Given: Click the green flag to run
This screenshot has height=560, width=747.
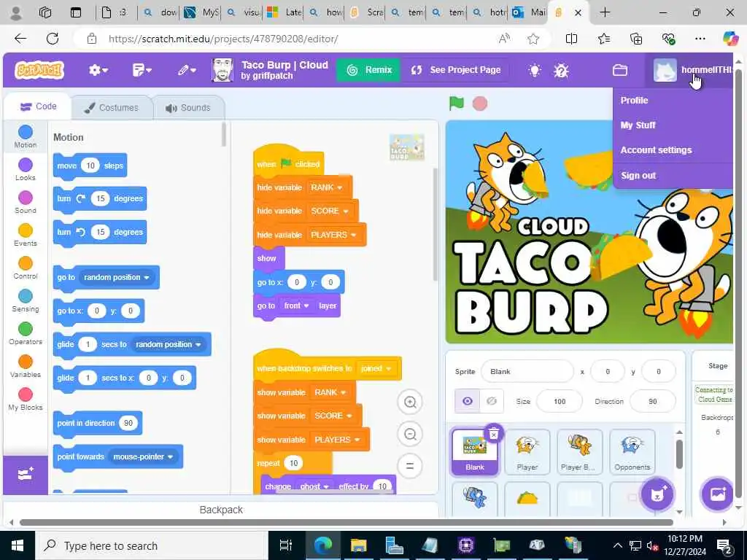Looking at the screenshot, I should click(456, 103).
